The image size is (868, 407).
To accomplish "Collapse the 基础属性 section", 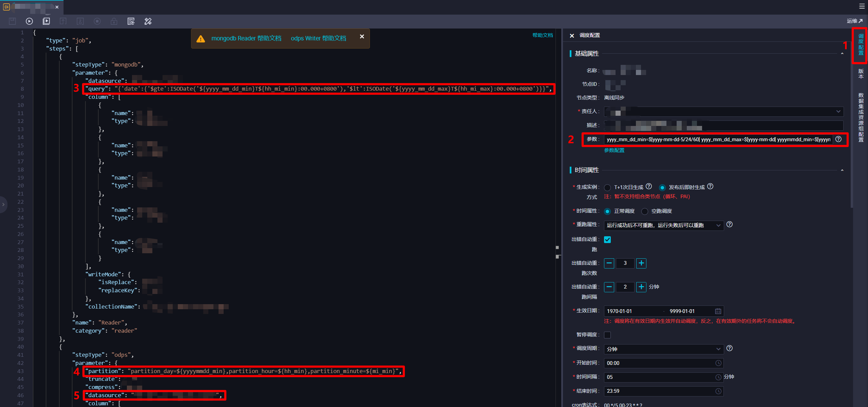I will click(x=842, y=54).
